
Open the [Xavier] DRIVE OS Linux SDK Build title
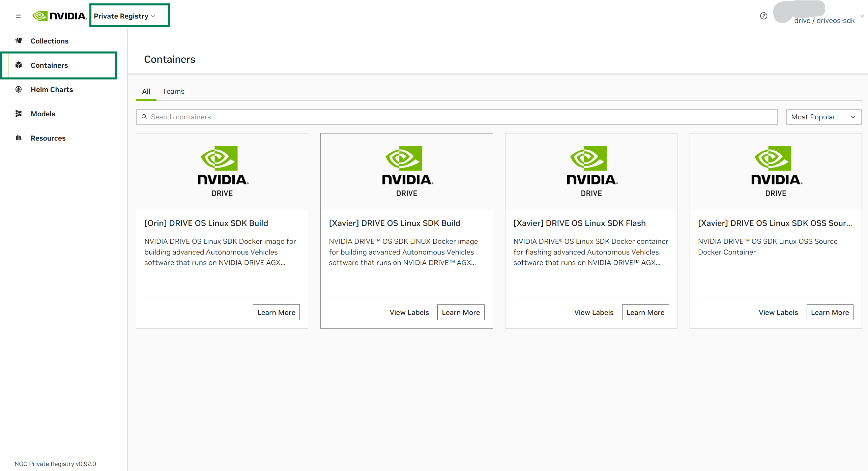tap(394, 223)
